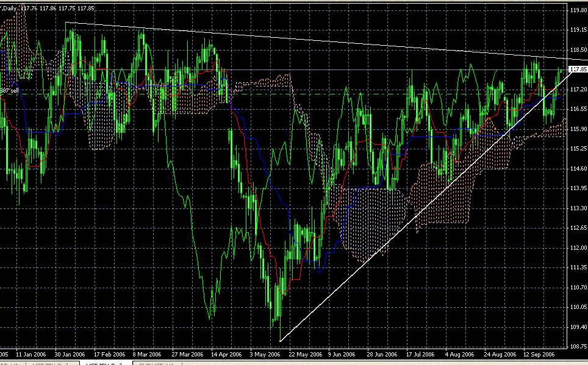Click the 111.35 price axis label
The image size is (588, 365).
(578, 267)
